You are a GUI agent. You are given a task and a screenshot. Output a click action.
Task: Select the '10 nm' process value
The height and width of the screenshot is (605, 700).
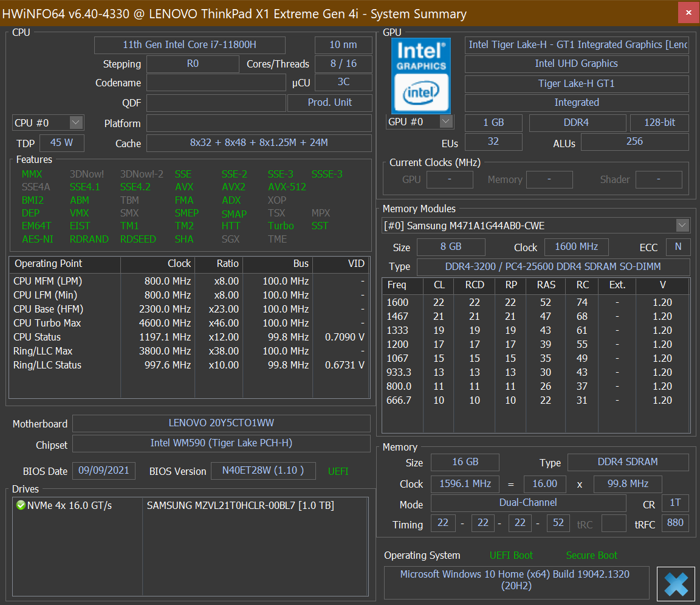[343, 45]
